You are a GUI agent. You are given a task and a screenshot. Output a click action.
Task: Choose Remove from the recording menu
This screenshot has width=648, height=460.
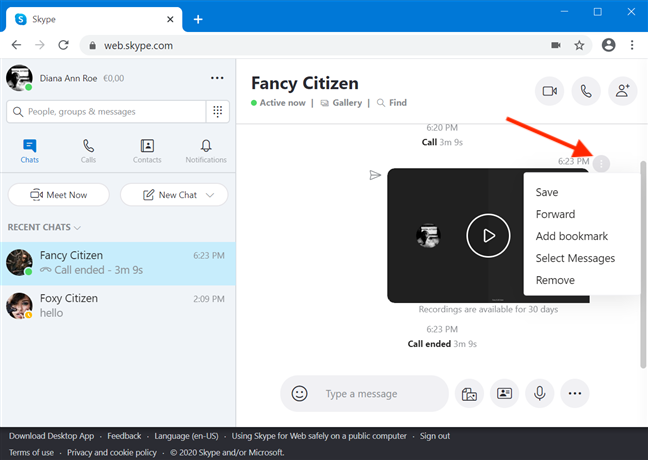tap(555, 280)
